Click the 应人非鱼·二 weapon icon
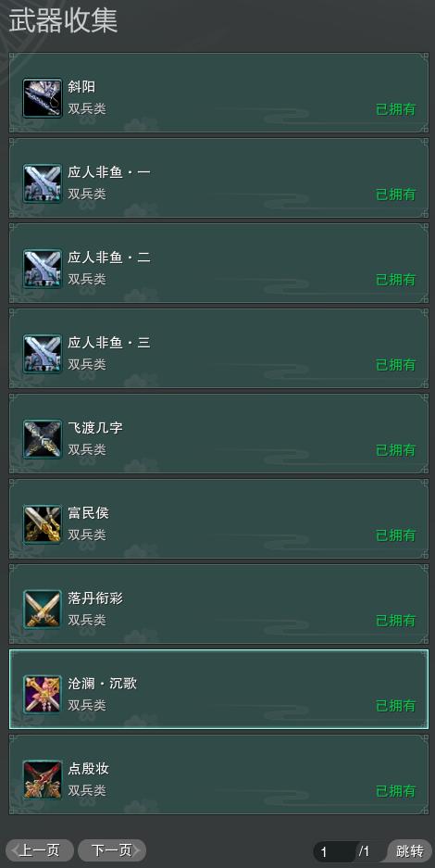The image size is (435, 868). (x=42, y=269)
